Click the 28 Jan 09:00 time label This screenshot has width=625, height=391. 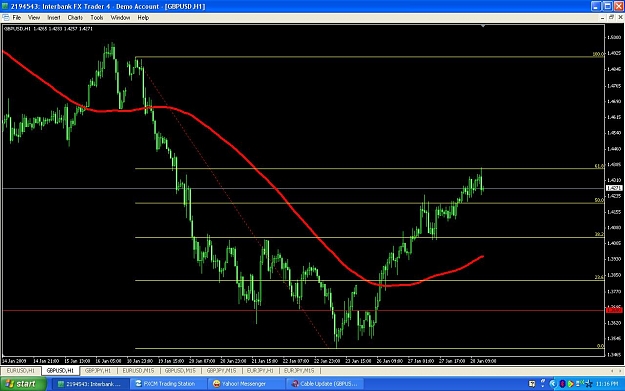pyautogui.click(x=483, y=361)
